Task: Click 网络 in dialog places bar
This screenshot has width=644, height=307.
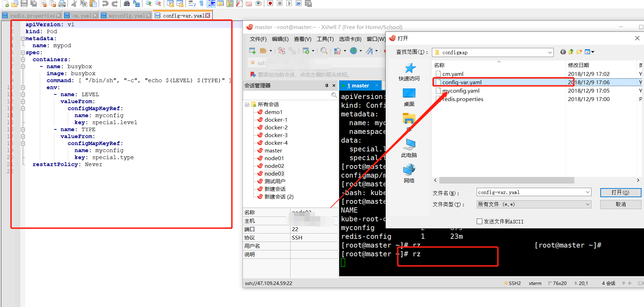Action: 409,174
